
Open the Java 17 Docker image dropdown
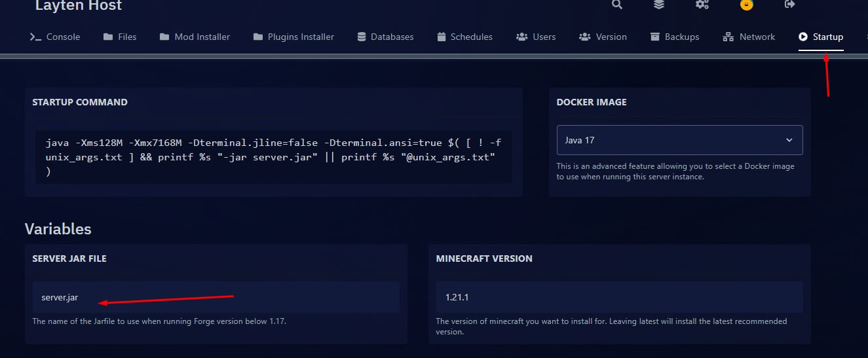pos(679,140)
